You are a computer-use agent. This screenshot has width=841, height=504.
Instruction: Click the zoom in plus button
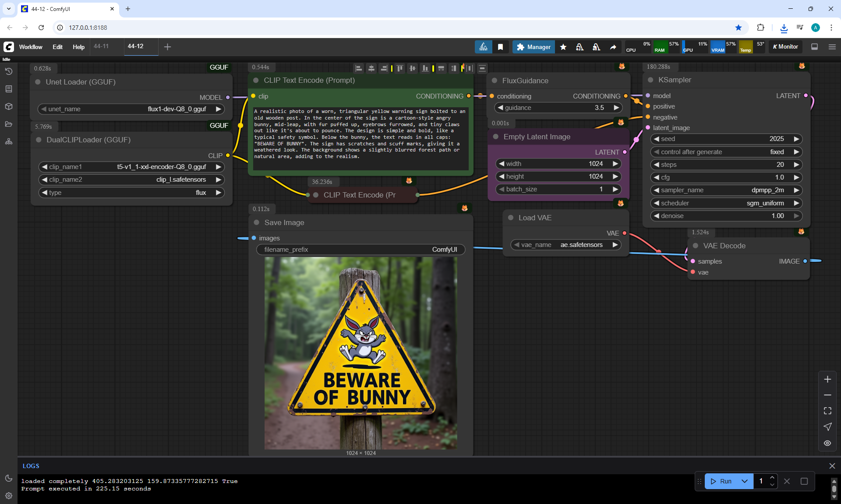(x=827, y=379)
